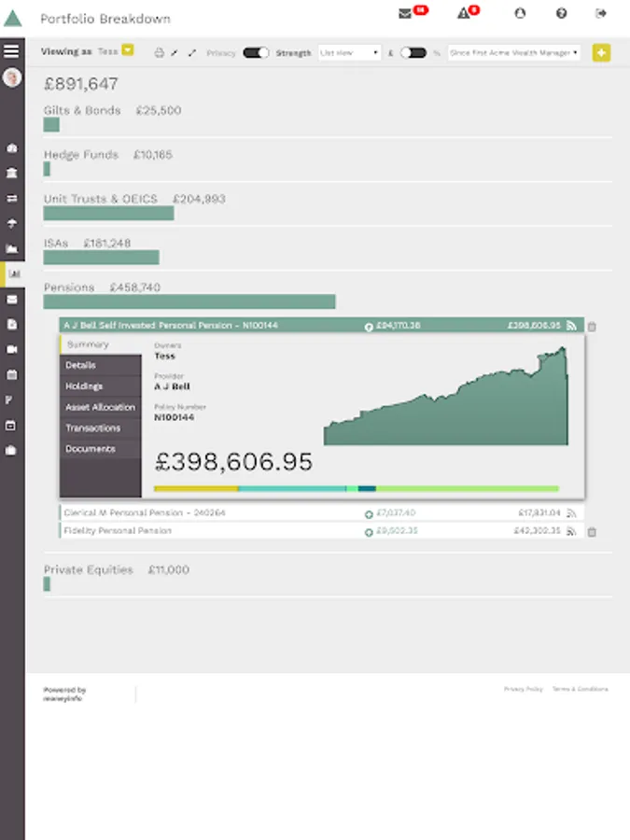Collapse the A J Bell Self Invested Pension row
This screenshot has width=630, height=840.
pyautogui.click(x=321, y=325)
